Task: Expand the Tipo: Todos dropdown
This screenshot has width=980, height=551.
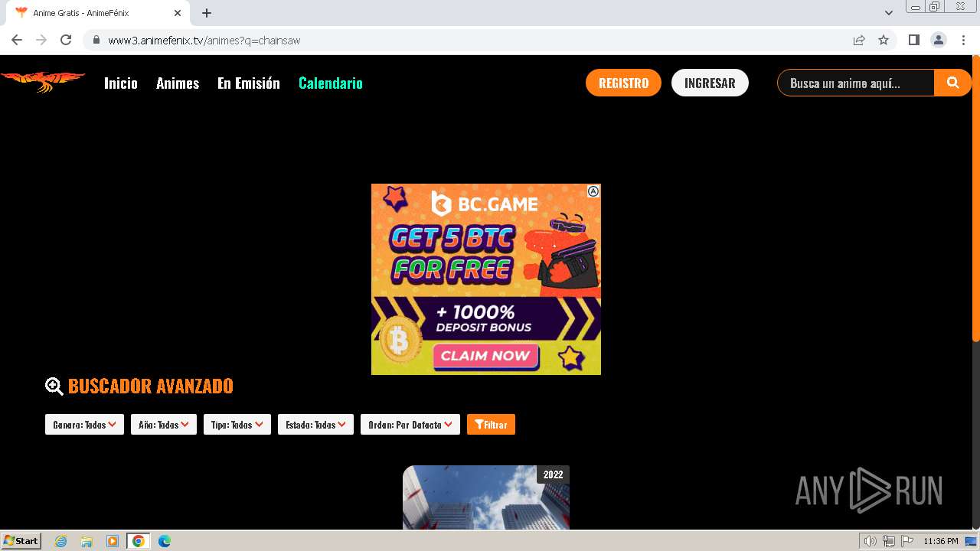Action: [x=237, y=425]
